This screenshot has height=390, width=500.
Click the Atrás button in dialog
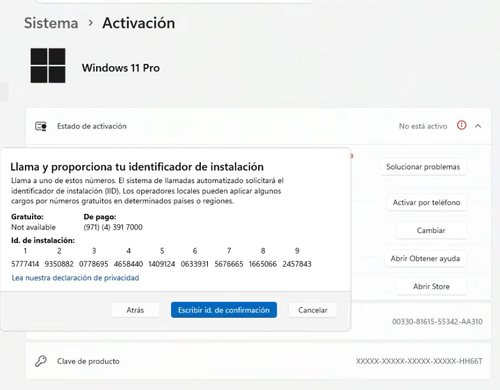point(135,310)
